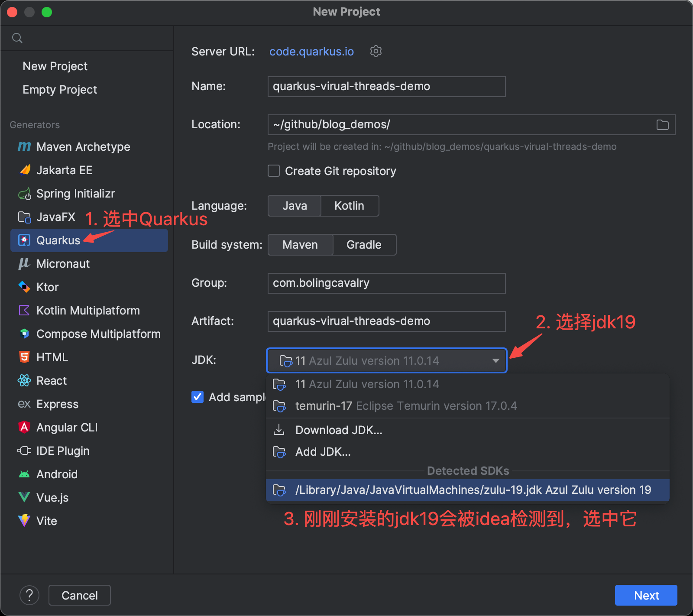
Task: Click the temurin-17 JDK folder icon
Action: tap(279, 406)
